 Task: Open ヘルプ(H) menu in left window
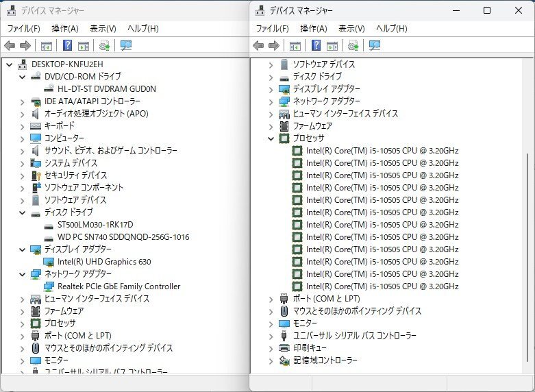[x=142, y=29]
